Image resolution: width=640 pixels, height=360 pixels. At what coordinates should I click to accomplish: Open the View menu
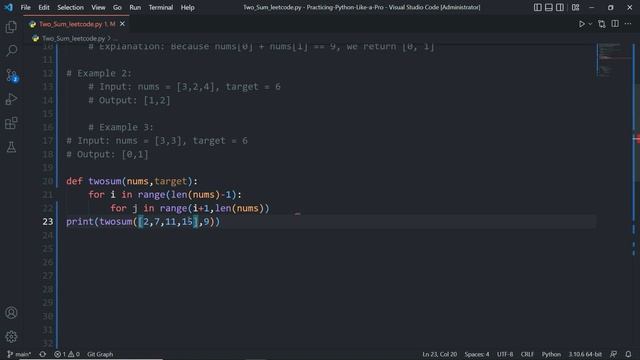click(98, 7)
